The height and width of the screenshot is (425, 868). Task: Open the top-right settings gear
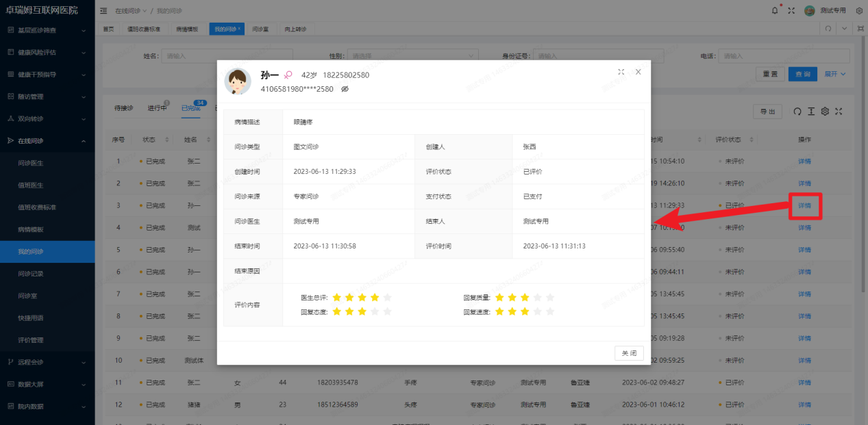coord(859,10)
